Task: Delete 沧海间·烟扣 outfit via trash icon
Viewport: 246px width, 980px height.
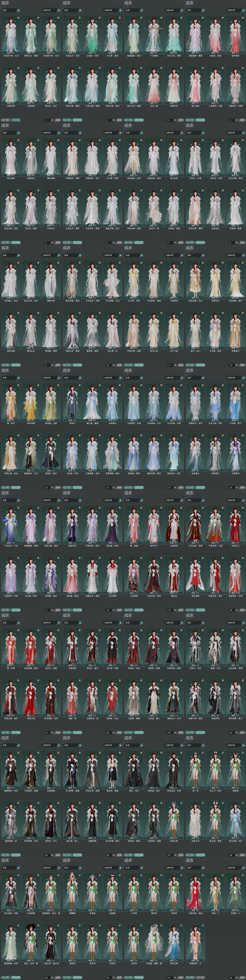Action: (222, 18)
